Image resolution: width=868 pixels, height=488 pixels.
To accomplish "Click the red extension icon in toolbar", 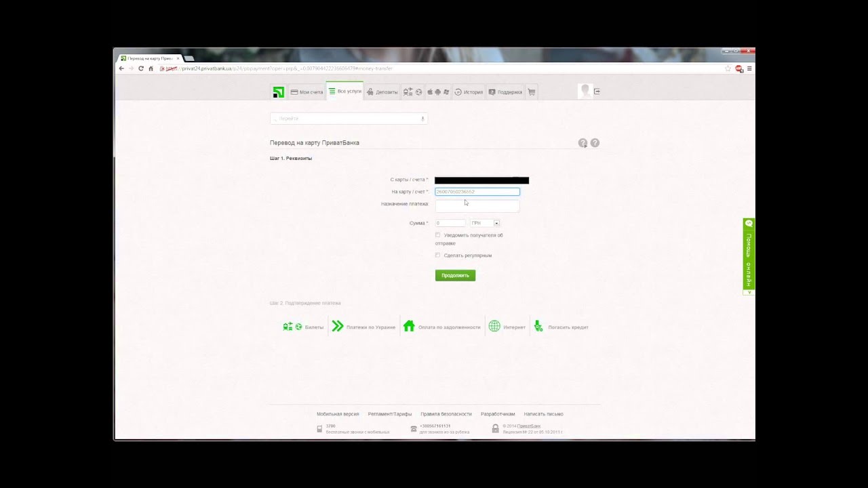I will click(x=739, y=68).
